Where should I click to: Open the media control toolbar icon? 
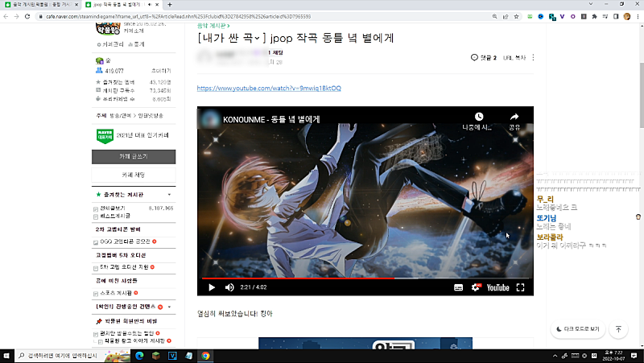click(x=605, y=16)
